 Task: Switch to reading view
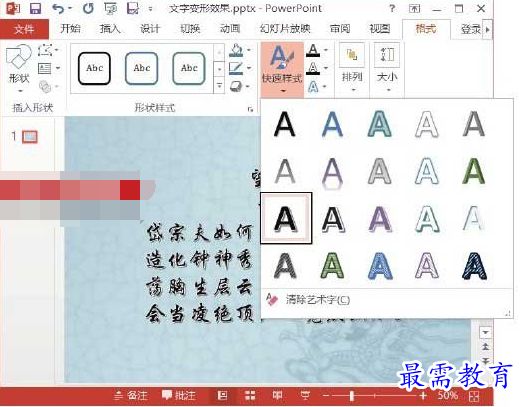(x=277, y=395)
